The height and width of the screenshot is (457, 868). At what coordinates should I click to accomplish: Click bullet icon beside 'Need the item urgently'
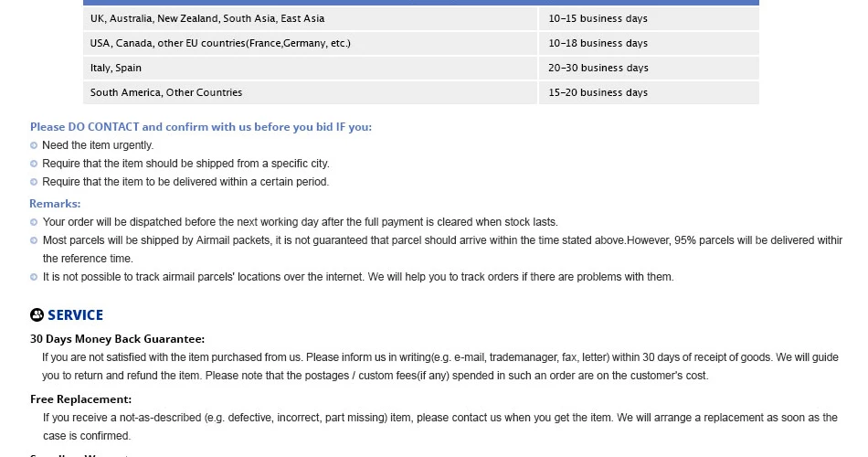point(34,145)
